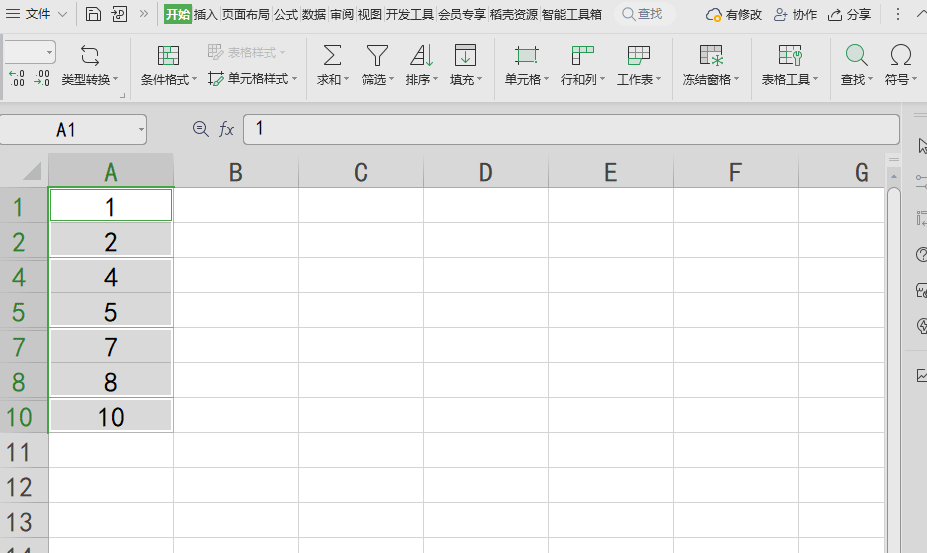Click the 查找 magnifier icon in ribbon

(x=856, y=56)
